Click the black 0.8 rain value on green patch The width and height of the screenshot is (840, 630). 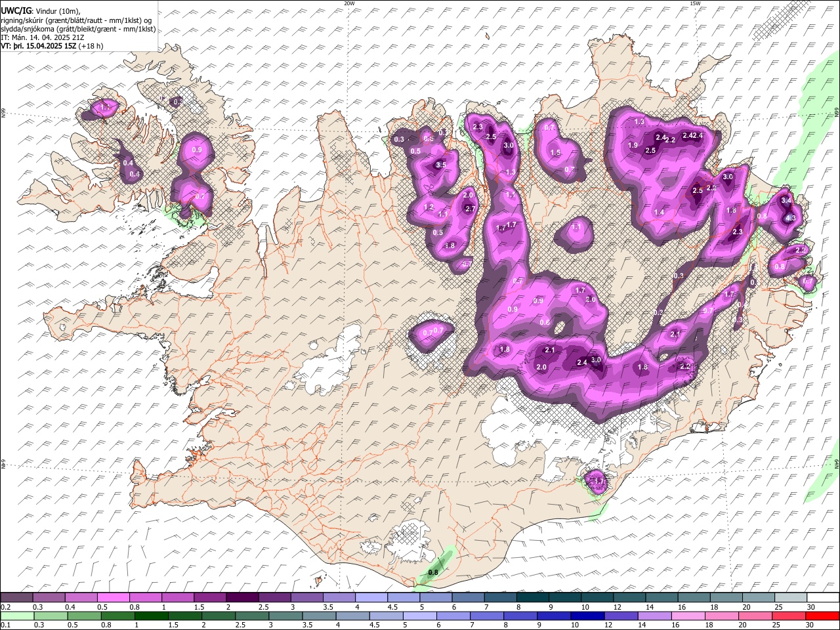tap(433, 573)
